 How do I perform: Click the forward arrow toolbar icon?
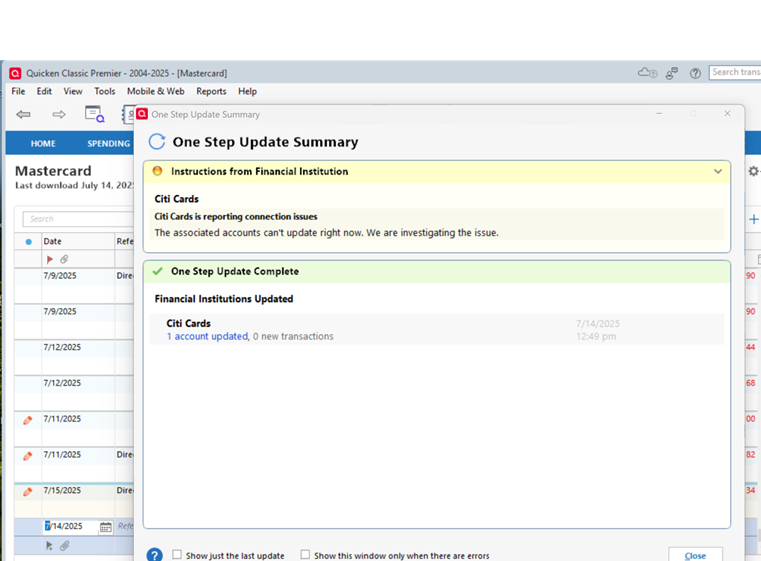59,115
